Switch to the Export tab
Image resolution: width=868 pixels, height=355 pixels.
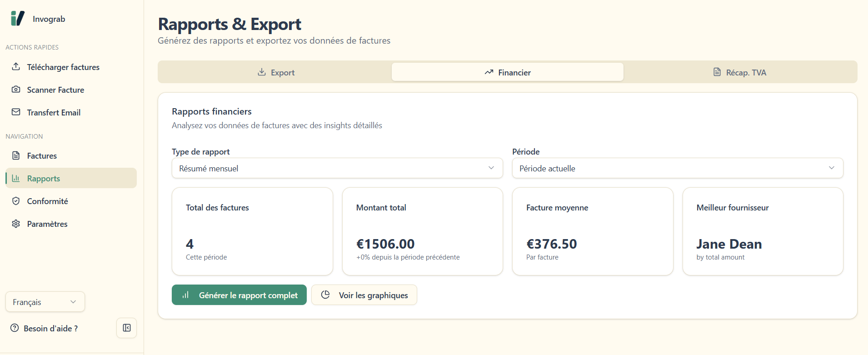click(x=275, y=72)
